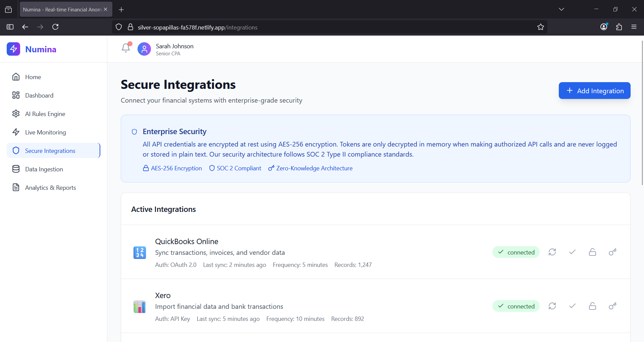Viewport: 644px width, 342px height.
Task: Click the notification bell icon
Action: (126, 48)
